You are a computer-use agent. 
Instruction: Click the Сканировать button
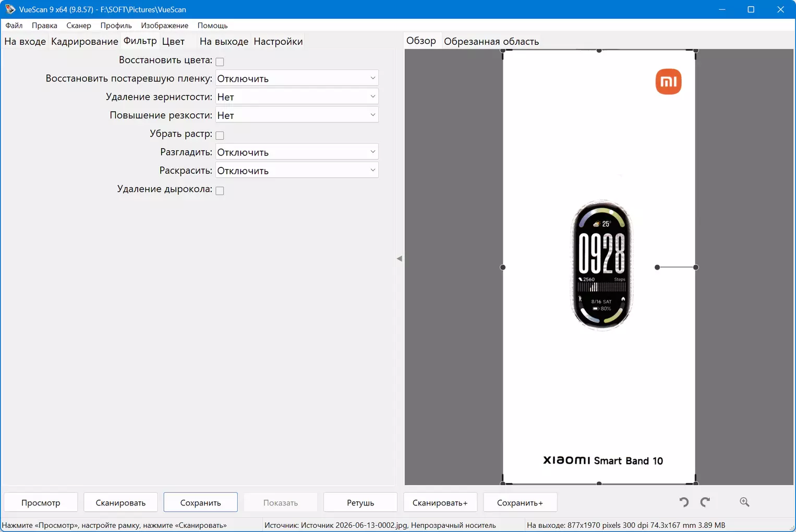[x=120, y=502]
